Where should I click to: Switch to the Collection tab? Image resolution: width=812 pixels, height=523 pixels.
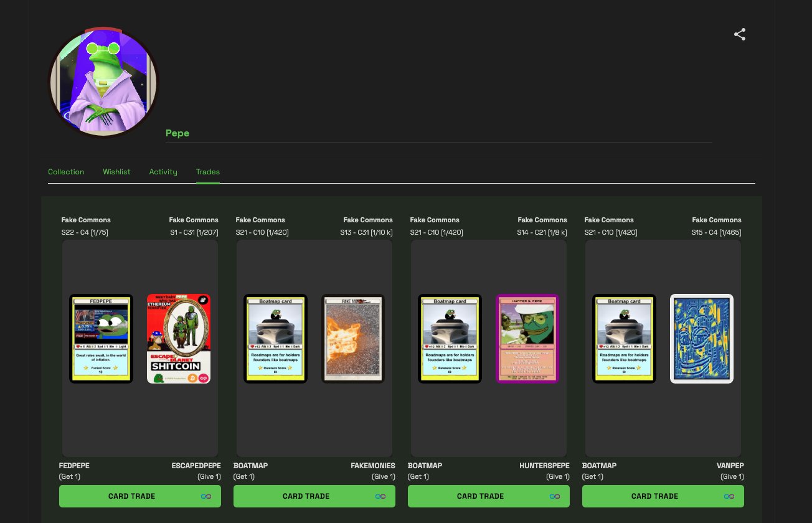66,172
